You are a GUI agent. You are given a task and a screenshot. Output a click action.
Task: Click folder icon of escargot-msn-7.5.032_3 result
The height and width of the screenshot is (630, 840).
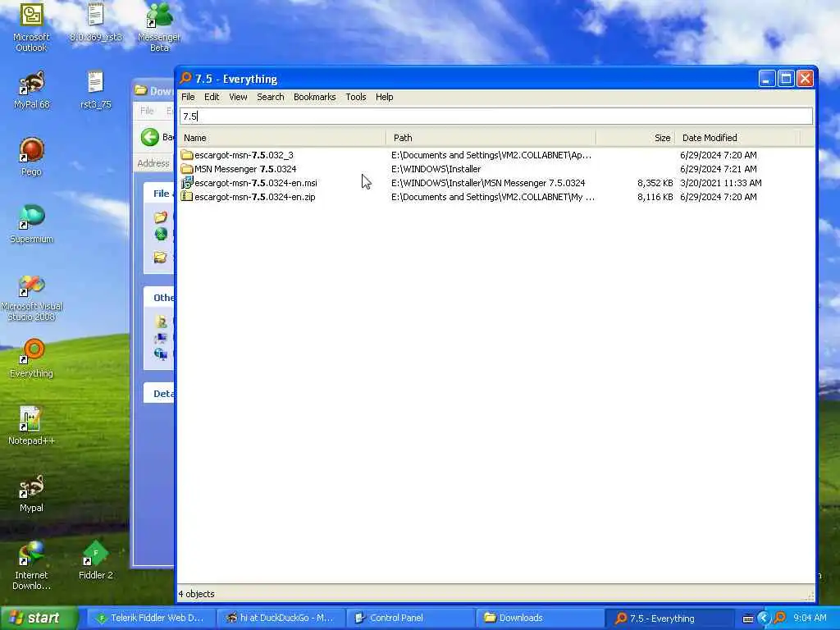(x=186, y=155)
